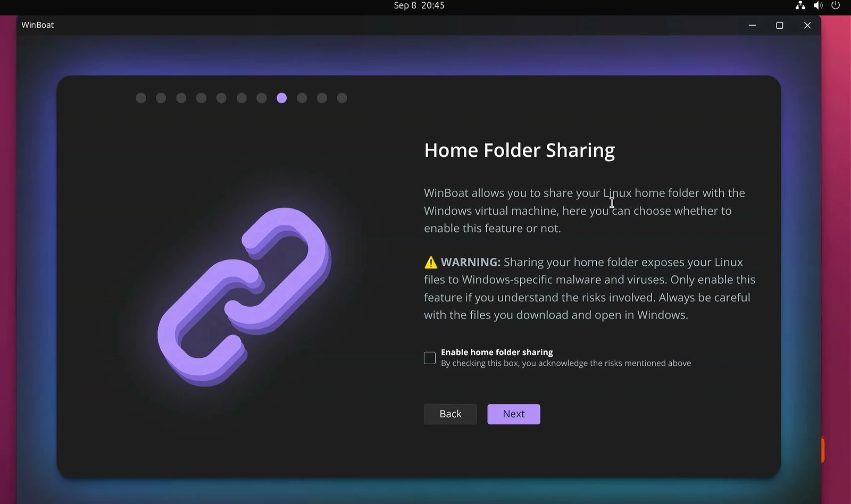Close the WinBoat window
The height and width of the screenshot is (504, 851).
tap(807, 26)
